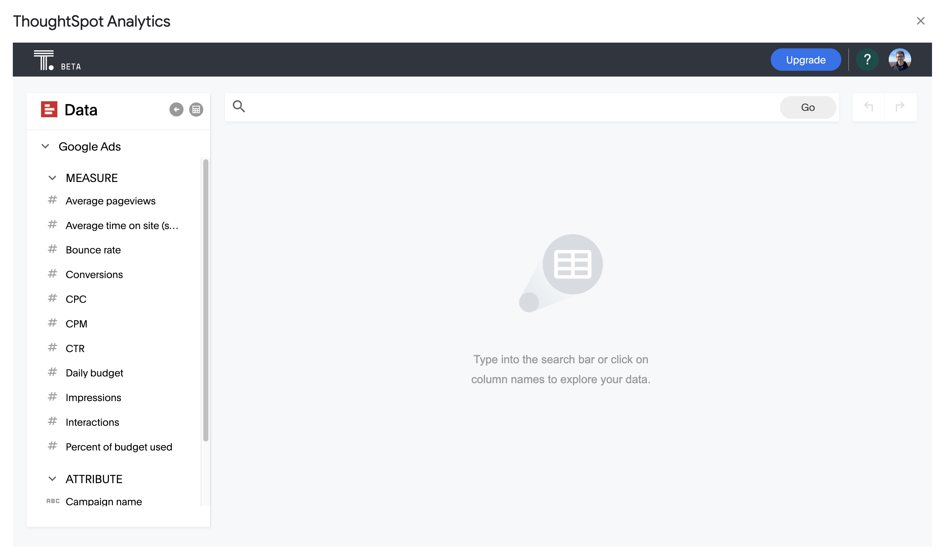Select the Percent of budget used measure
949x560 pixels.
point(119,447)
